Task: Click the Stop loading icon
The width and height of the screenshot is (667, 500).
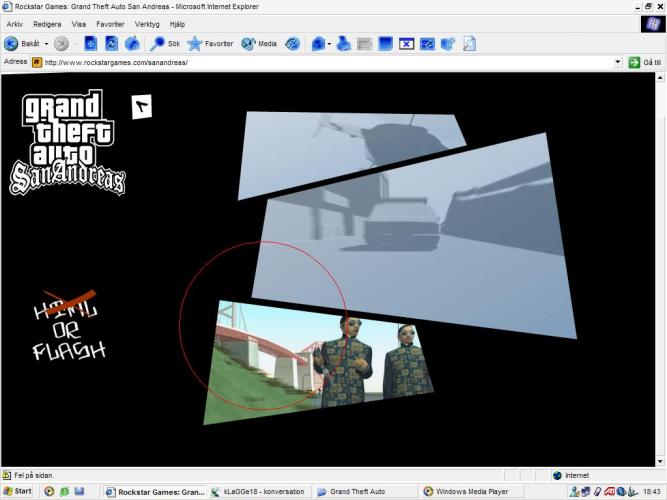Action: pos(90,44)
